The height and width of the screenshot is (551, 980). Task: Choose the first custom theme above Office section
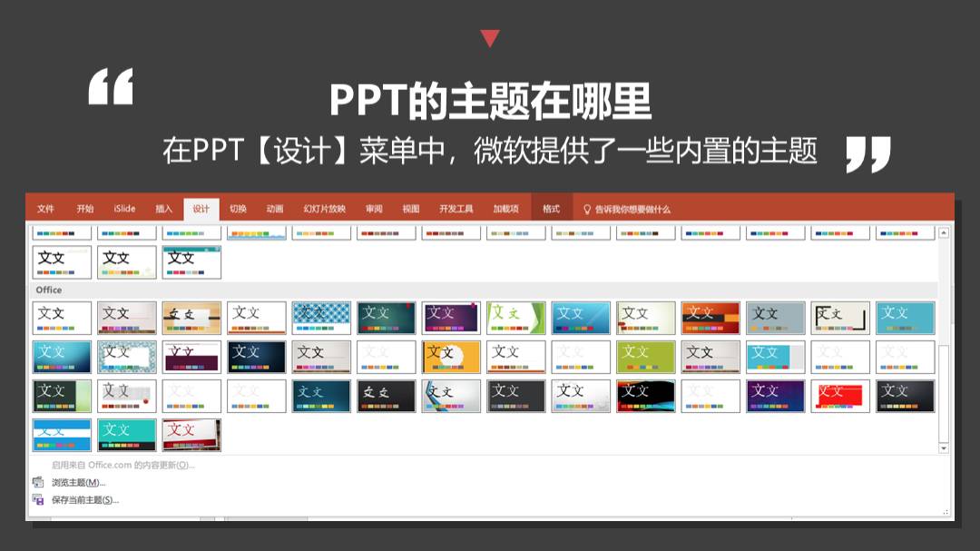coord(62,262)
